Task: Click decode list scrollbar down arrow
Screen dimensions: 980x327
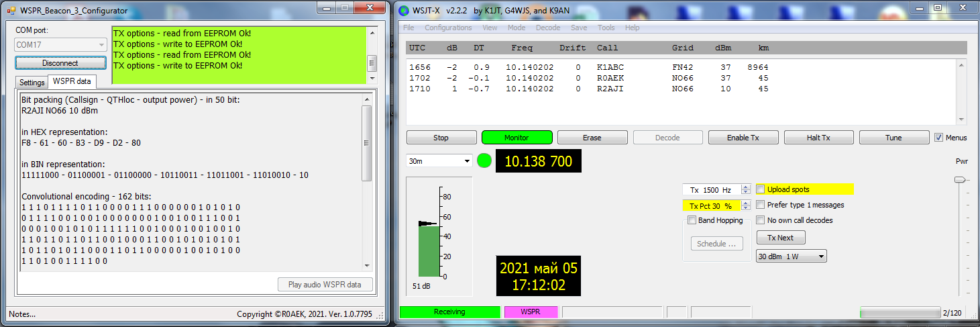Action: (x=961, y=120)
